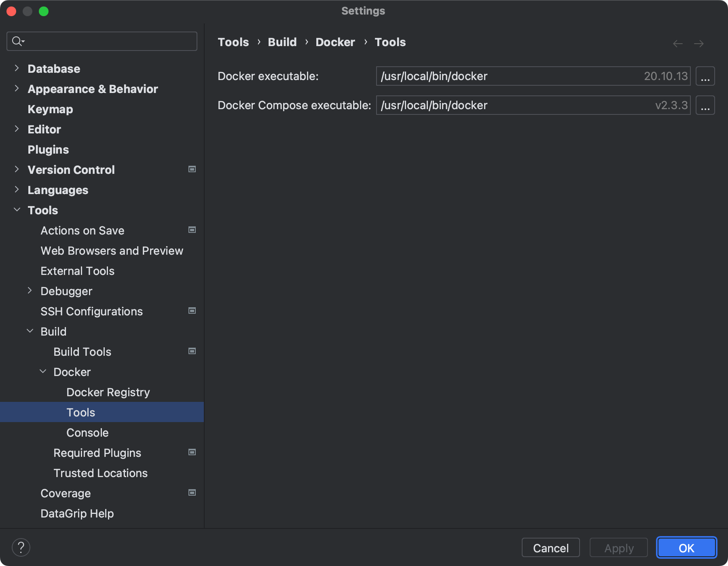
Task: Navigate forward with the right arrow
Action: [698, 44]
